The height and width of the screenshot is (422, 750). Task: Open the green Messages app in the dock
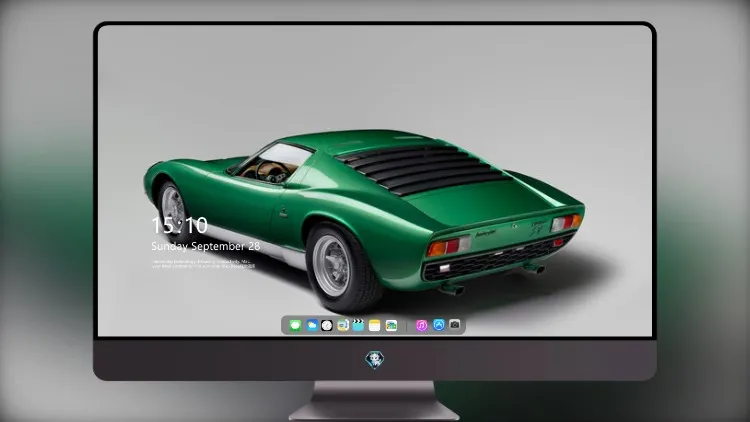tap(295, 325)
